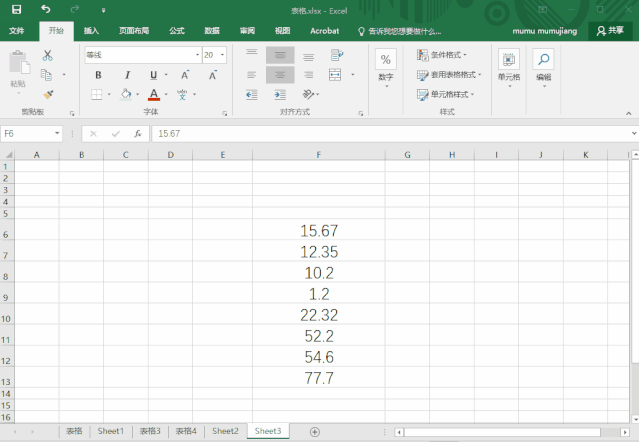This screenshot has height=442, width=639.
Task: Open the Acrobat tab
Action: pyautogui.click(x=324, y=31)
